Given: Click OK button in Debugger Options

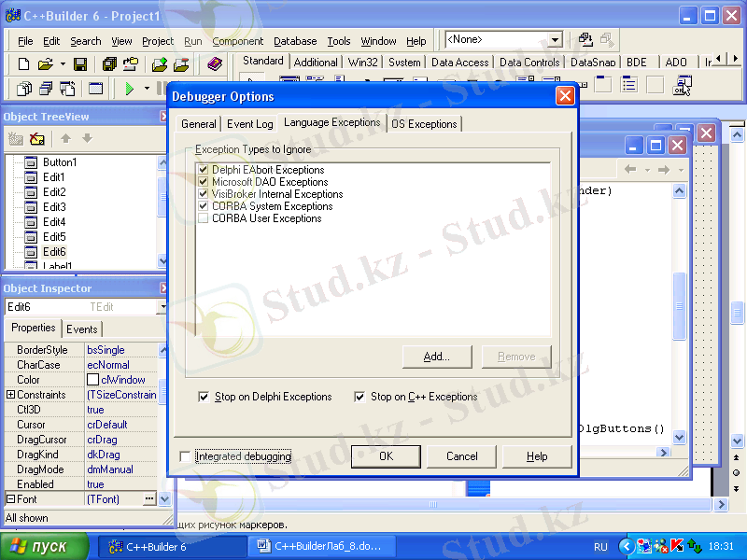Looking at the screenshot, I should [x=386, y=456].
